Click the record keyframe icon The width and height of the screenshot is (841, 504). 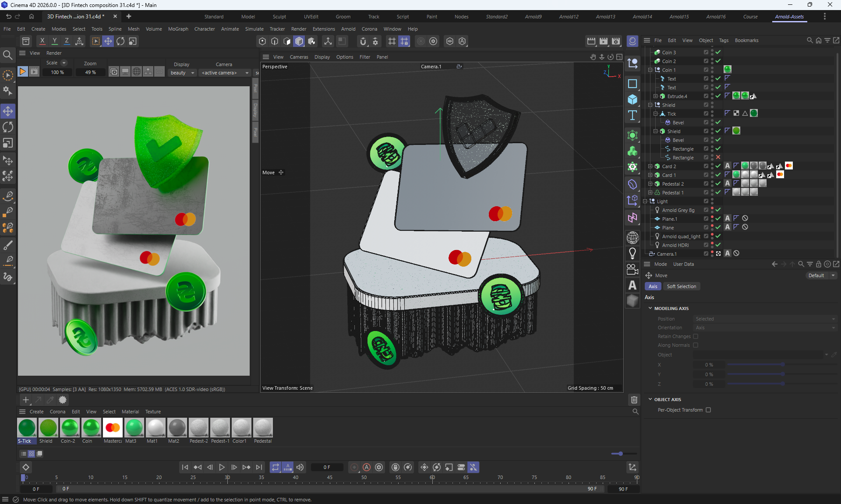[354, 467]
